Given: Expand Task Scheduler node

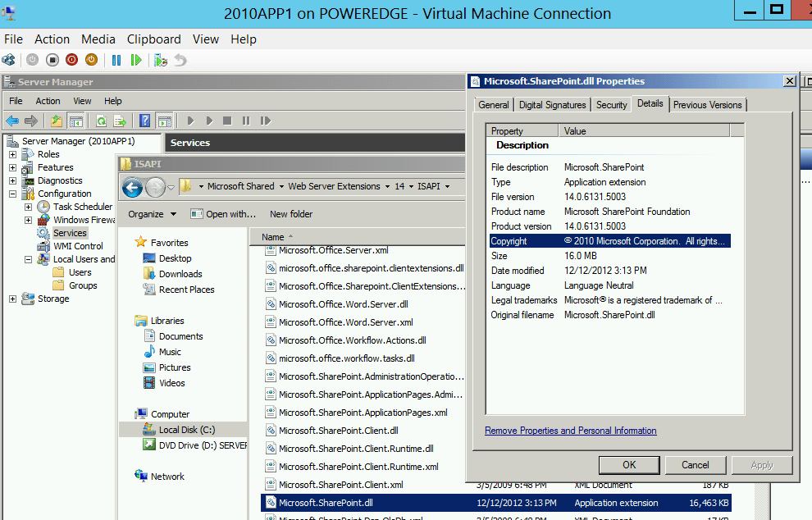Looking at the screenshot, I should click(x=28, y=207).
